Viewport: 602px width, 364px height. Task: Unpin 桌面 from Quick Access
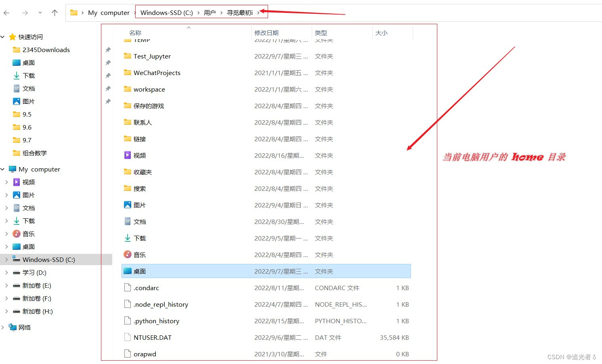click(x=107, y=63)
